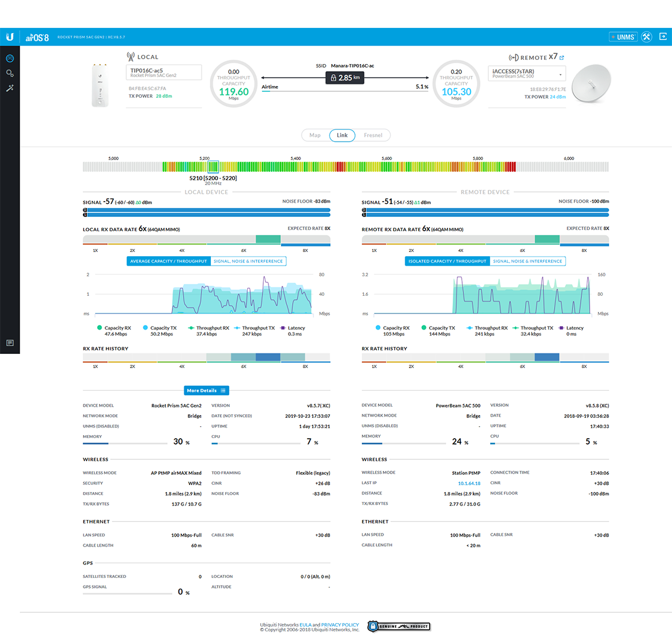Click the UNMS status button
This screenshot has width=672, height=642.
coord(623,37)
